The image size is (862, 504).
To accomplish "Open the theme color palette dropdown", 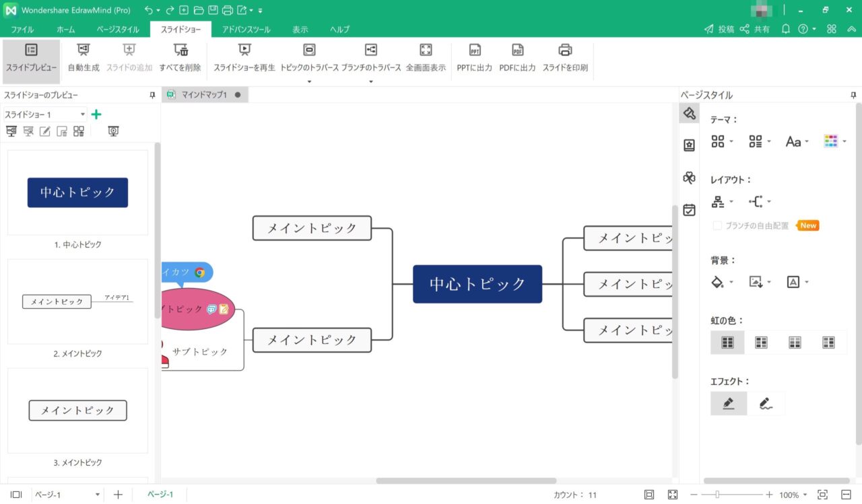I will click(x=835, y=141).
